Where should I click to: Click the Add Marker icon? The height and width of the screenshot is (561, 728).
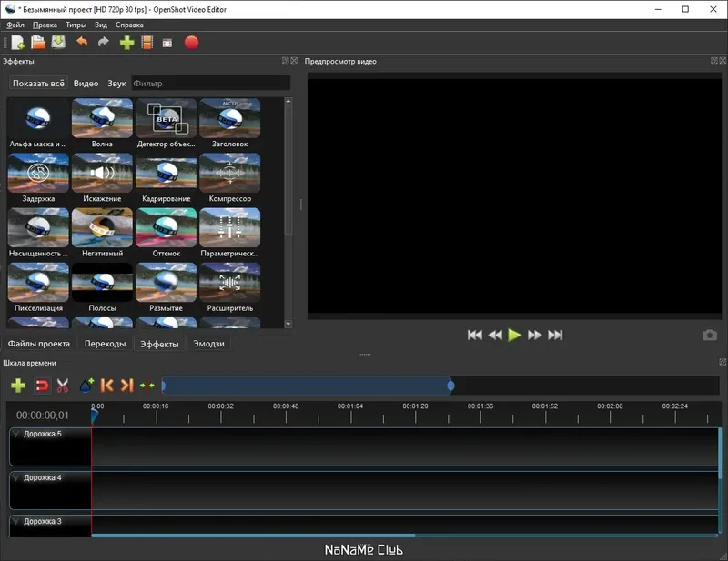point(86,386)
